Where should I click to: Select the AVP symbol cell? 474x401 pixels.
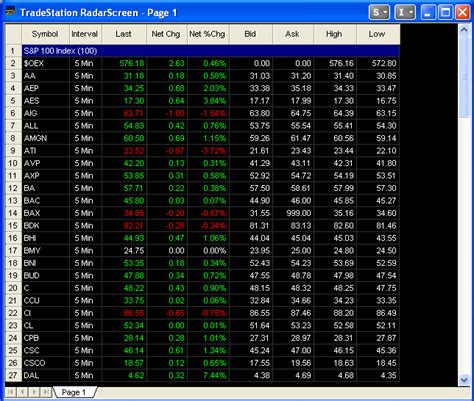(45, 163)
